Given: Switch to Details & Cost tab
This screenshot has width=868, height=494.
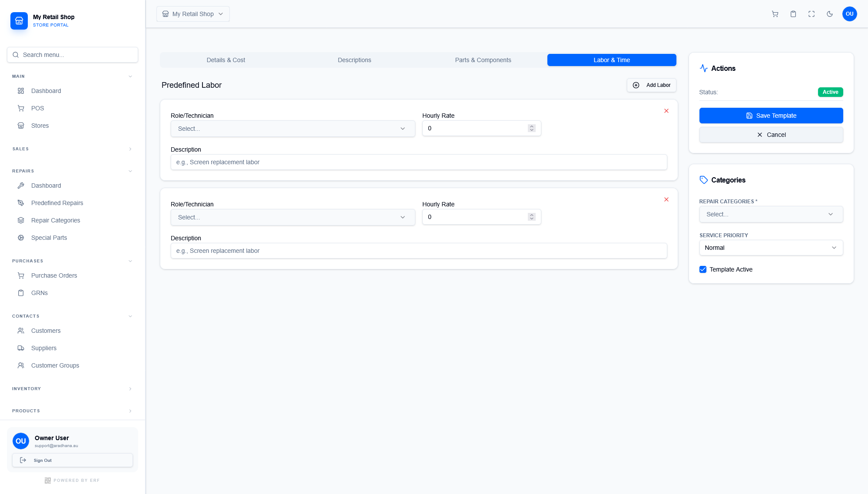Looking at the screenshot, I should (x=226, y=60).
